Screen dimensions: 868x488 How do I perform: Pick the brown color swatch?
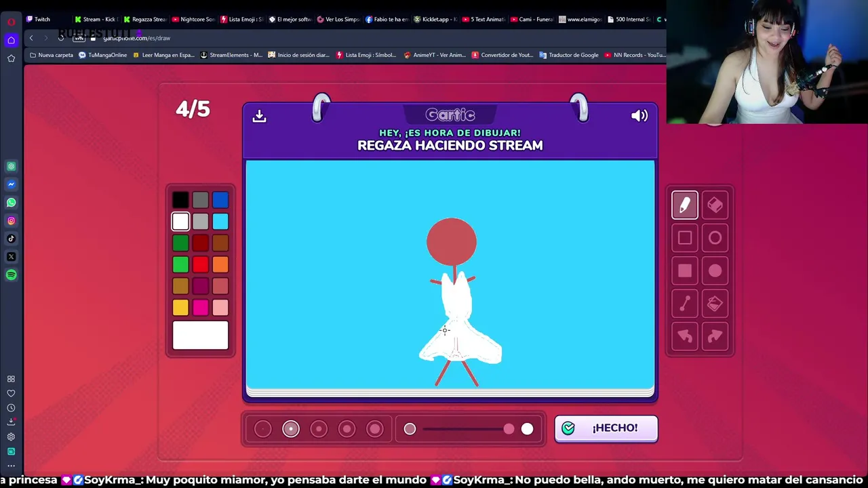[x=220, y=243]
